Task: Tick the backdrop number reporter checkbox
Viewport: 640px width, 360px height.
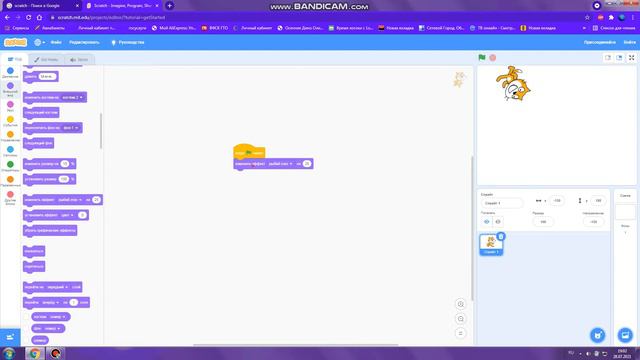Action: [x=27, y=329]
